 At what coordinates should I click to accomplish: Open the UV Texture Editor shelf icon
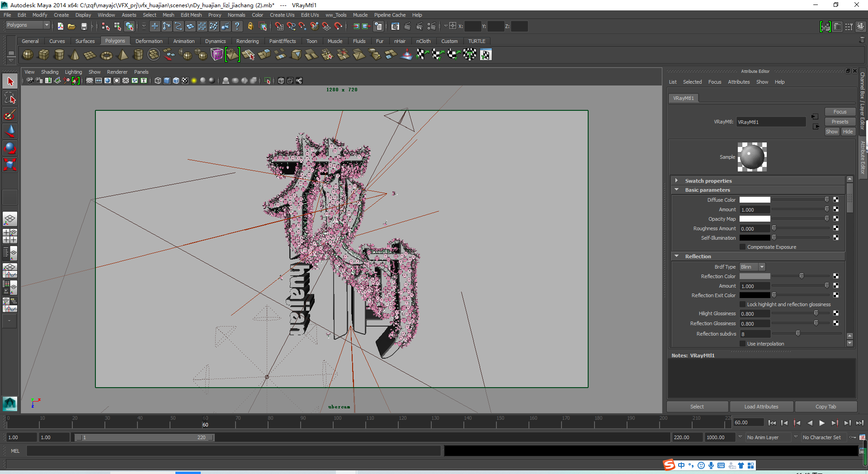click(x=486, y=55)
